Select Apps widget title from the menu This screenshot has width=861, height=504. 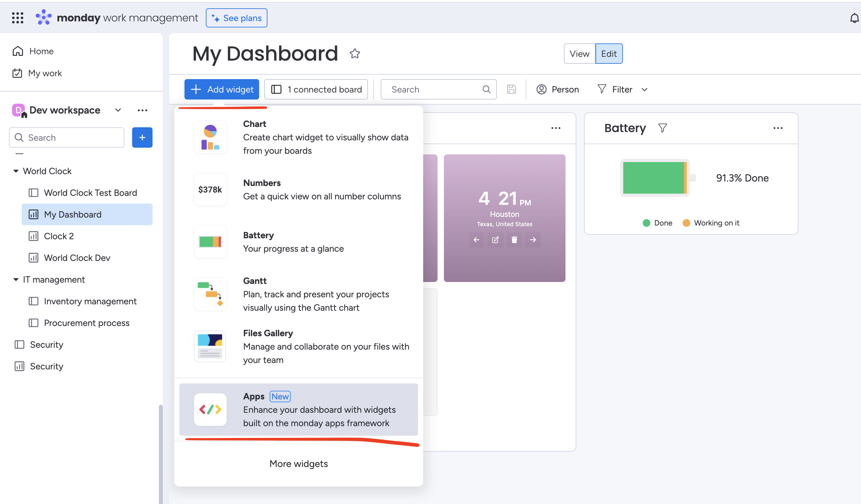254,397
